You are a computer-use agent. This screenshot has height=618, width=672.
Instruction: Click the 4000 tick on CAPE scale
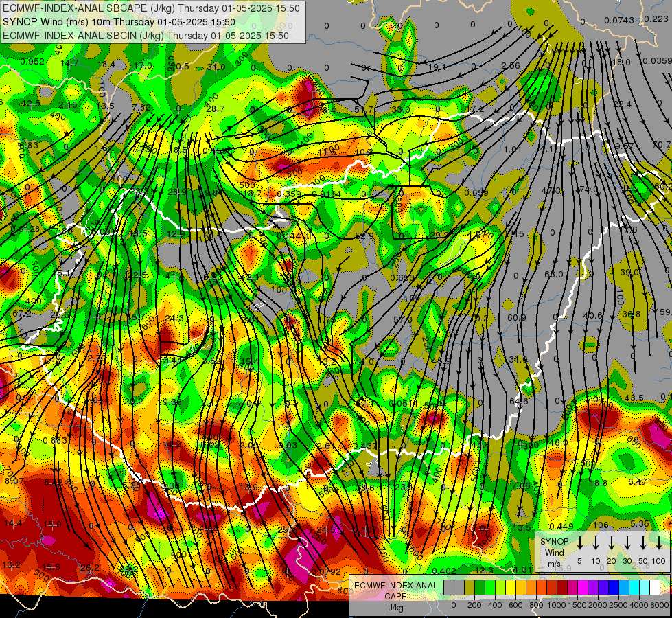[639, 605]
